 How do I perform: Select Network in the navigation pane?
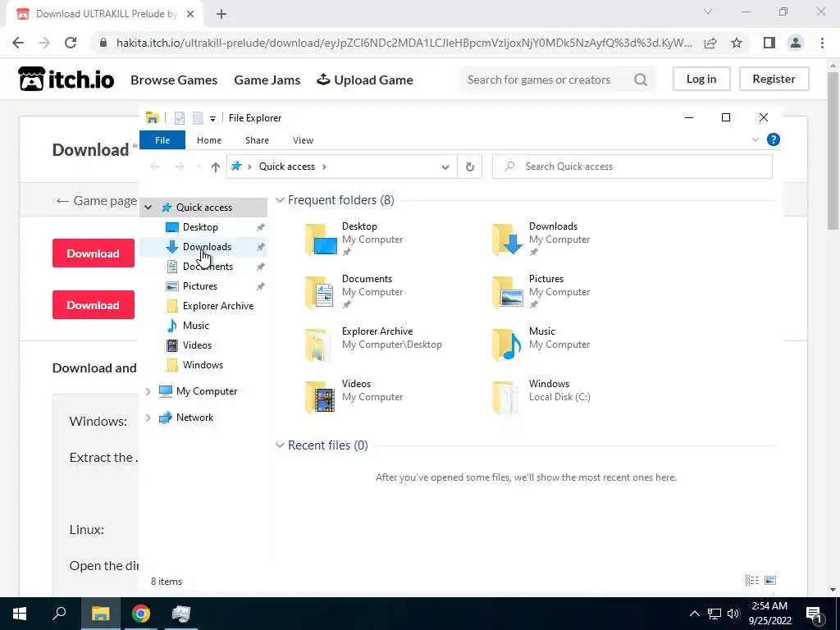click(x=194, y=418)
